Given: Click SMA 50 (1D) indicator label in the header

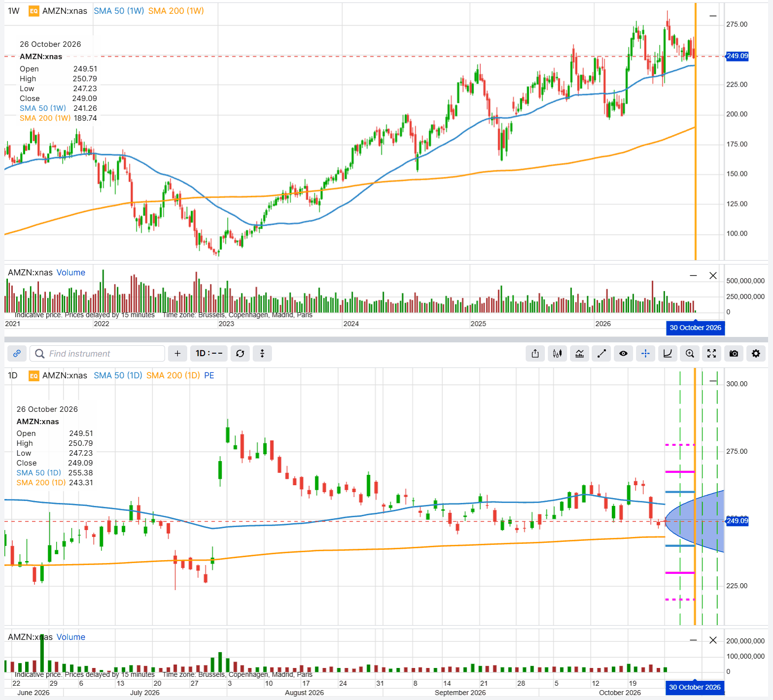Looking at the screenshot, I should (118, 375).
